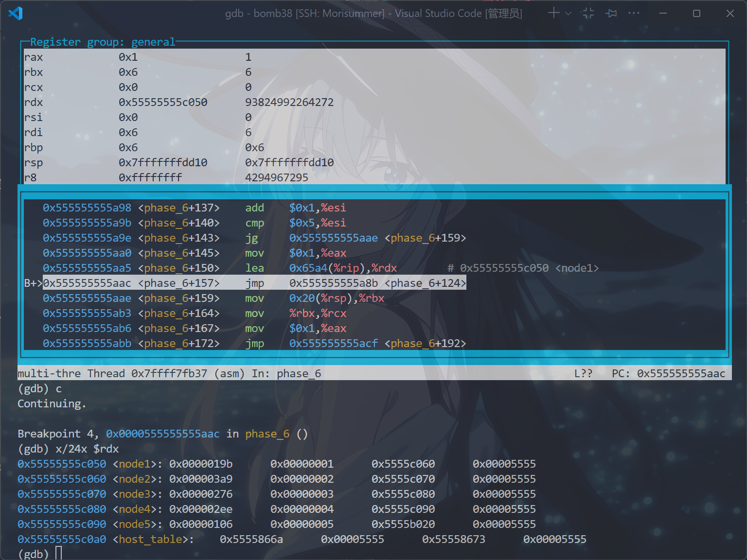
Task: Click the jg instruction at phase_6+143
Action: tap(251, 238)
